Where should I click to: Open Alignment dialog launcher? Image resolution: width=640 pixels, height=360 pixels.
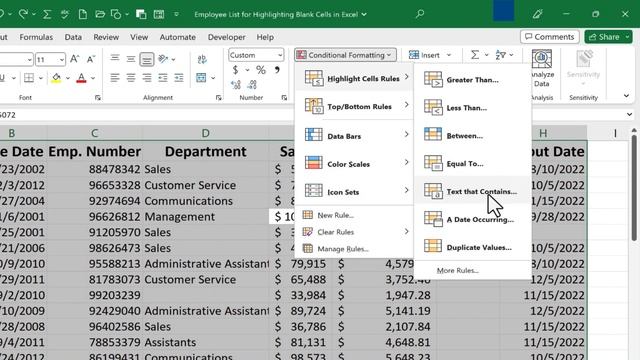218,98
